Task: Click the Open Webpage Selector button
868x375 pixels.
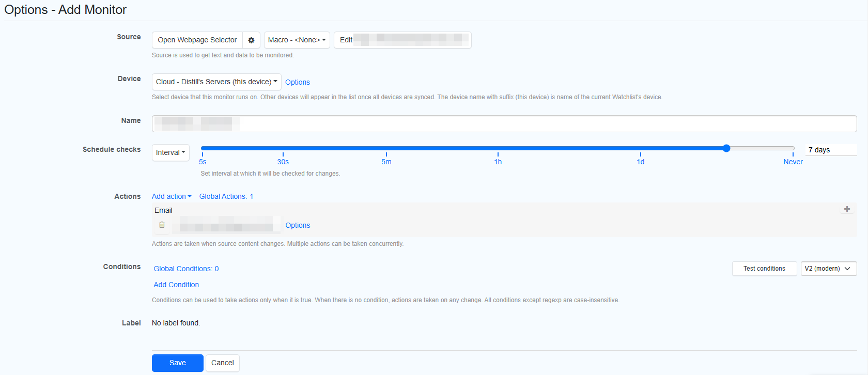Action: click(x=197, y=40)
